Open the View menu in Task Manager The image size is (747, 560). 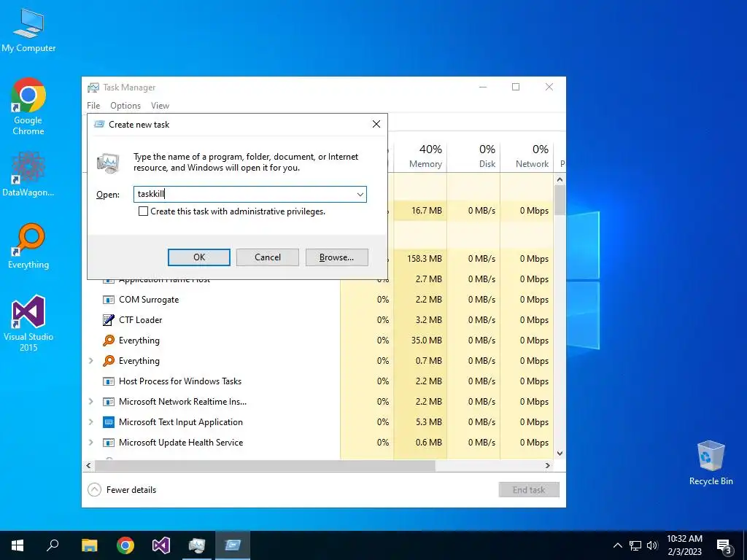pos(160,106)
